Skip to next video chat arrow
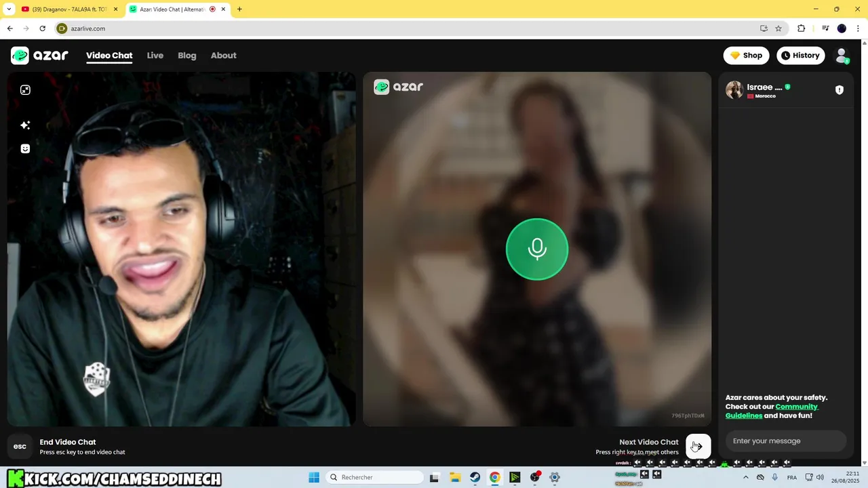The height and width of the screenshot is (488, 868). tap(698, 446)
